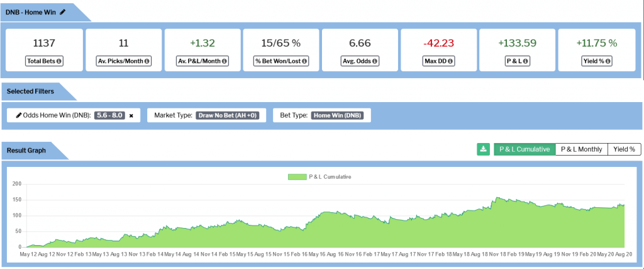The width and height of the screenshot is (644, 269).
Task: Switch to the Yield % graph tab
Action: point(624,149)
